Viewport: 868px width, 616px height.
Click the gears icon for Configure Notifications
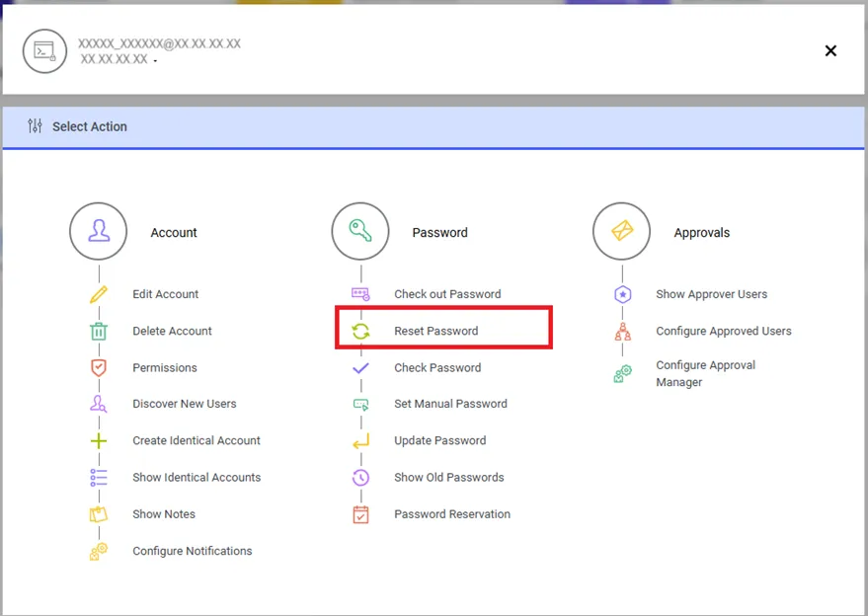[99, 551]
